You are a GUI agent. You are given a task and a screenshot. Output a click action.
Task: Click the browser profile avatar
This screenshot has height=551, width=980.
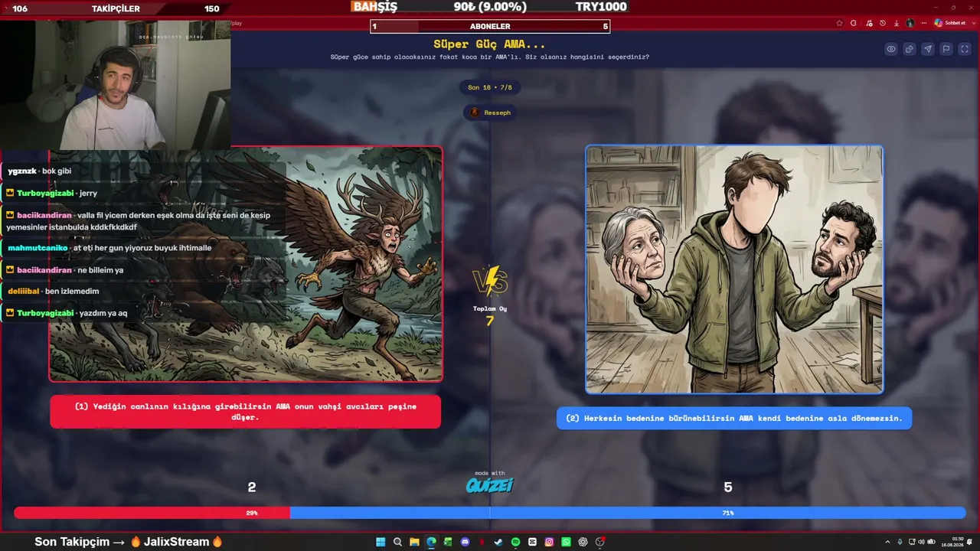coord(910,23)
